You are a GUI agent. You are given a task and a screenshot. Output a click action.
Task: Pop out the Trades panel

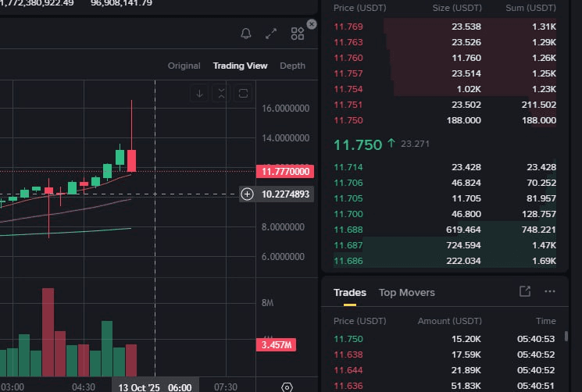(525, 291)
